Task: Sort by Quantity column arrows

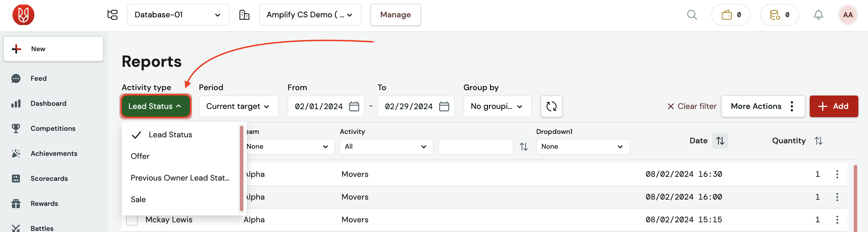Action: (x=819, y=141)
